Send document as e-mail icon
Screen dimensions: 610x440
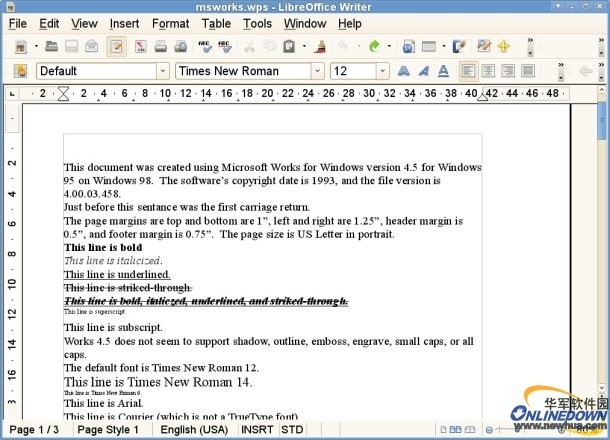tap(91, 46)
